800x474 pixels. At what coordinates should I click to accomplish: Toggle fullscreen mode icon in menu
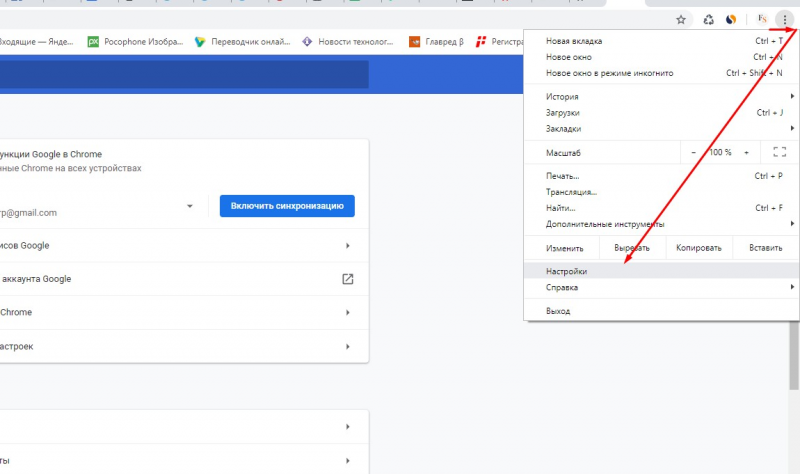[x=779, y=152]
